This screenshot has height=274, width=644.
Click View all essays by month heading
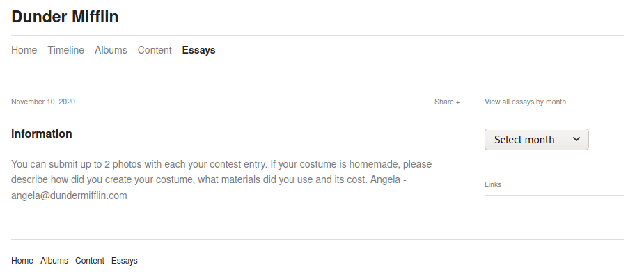525,102
